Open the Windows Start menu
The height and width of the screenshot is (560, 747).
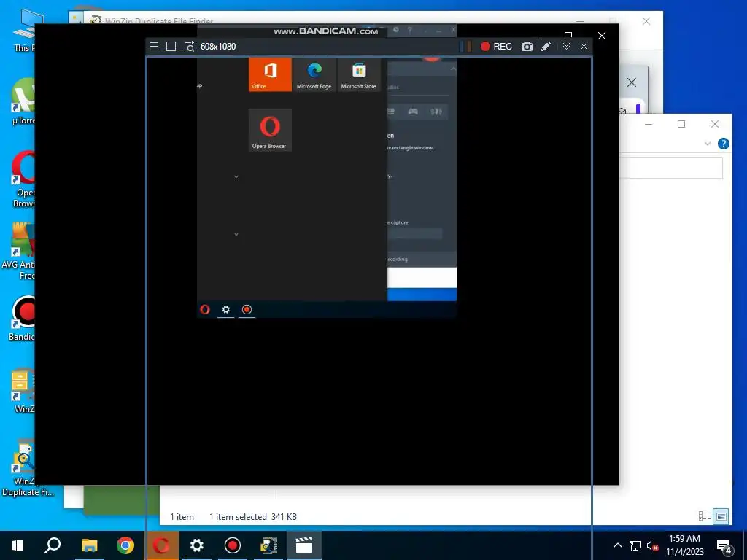(18, 545)
